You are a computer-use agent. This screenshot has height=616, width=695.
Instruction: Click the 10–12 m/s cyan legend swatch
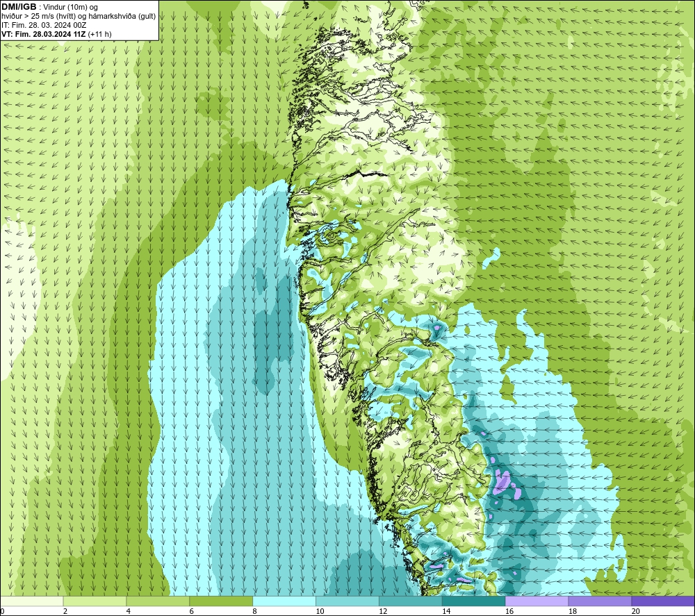tap(347, 601)
